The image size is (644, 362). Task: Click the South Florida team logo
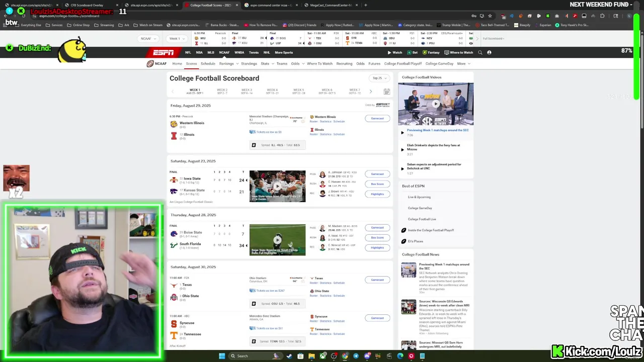click(174, 245)
